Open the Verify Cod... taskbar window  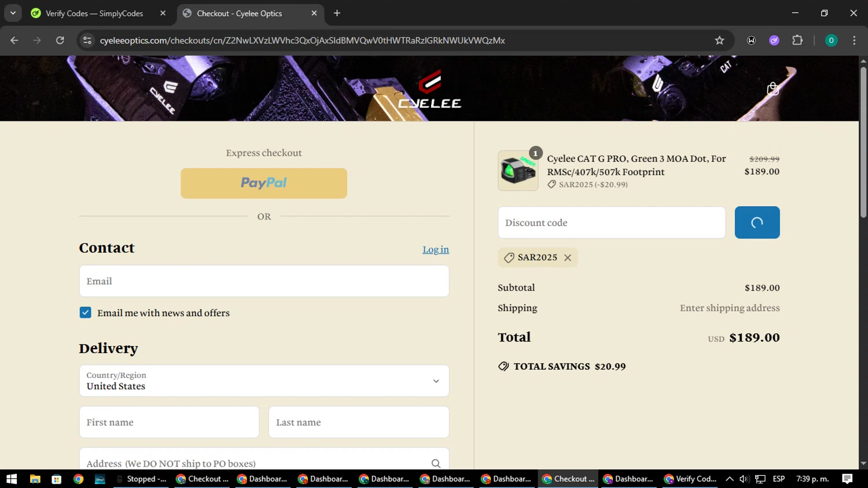pyautogui.click(x=690, y=479)
